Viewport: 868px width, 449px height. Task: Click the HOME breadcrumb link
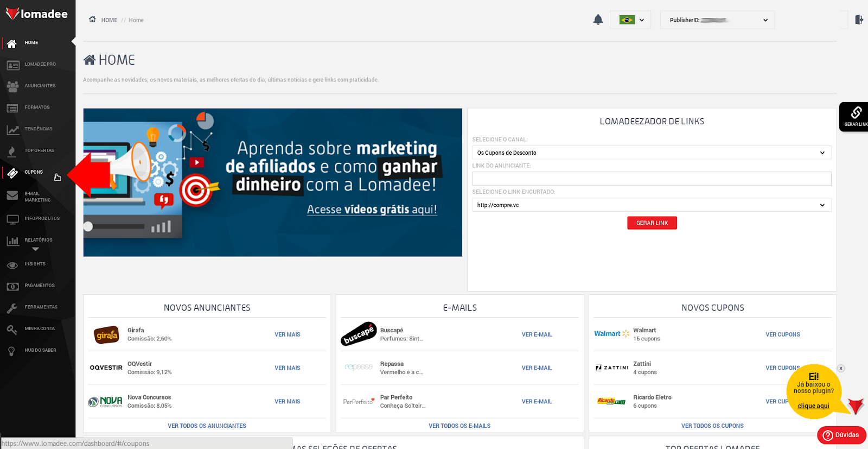tap(109, 20)
